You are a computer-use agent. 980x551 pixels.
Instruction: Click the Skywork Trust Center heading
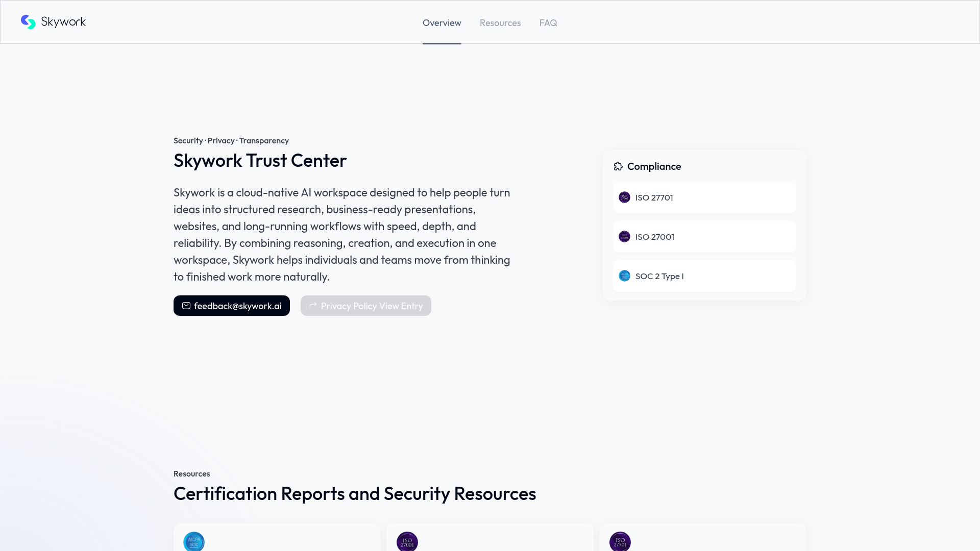[x=260, y=161]
